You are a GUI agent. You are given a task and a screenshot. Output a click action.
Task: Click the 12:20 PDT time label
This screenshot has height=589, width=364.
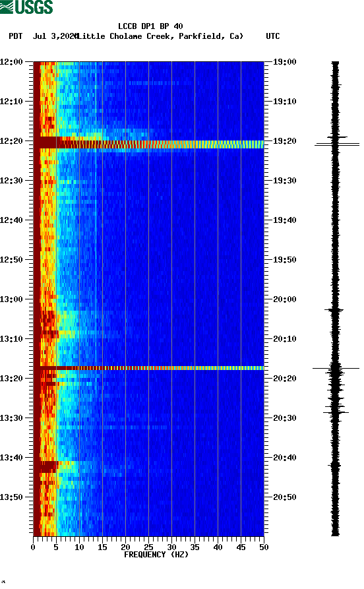tap(11, 141)
